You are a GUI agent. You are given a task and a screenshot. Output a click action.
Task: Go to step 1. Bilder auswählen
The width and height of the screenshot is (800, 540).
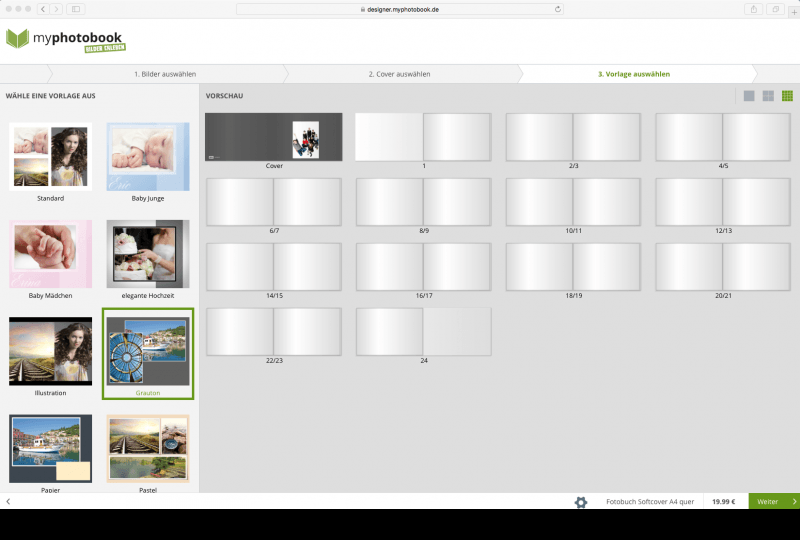(x=165, y=74)
